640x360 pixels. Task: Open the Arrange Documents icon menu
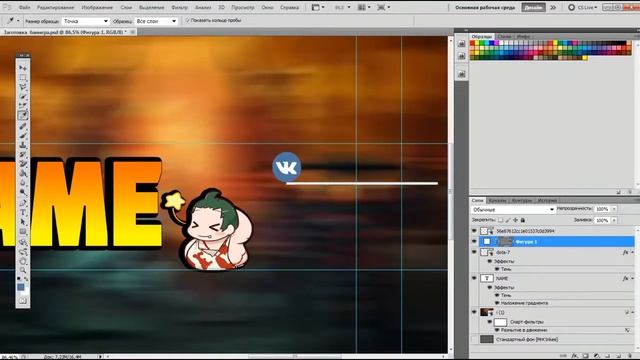pos(361,7)
